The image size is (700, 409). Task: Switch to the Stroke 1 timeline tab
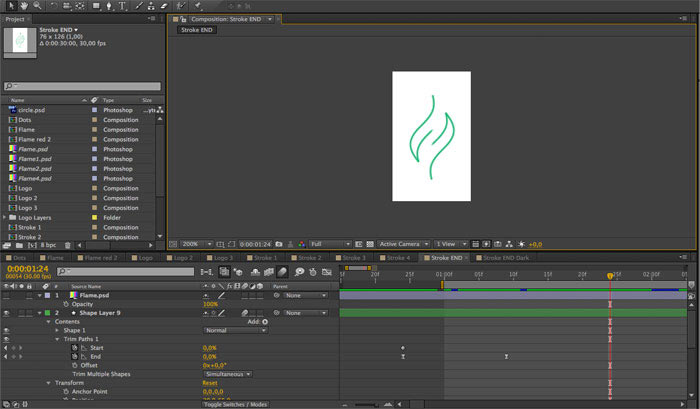point(265,258)
